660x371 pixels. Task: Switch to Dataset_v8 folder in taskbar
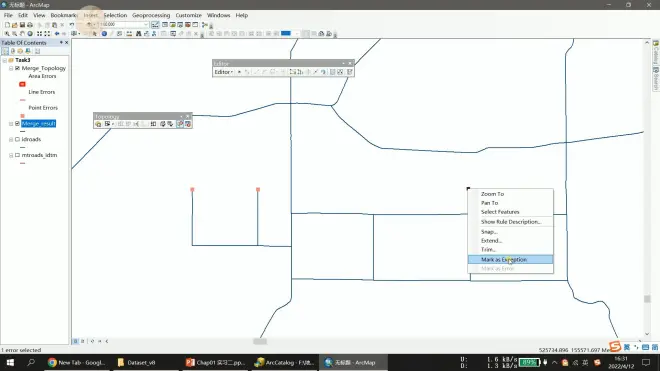[x=136, y=362]
